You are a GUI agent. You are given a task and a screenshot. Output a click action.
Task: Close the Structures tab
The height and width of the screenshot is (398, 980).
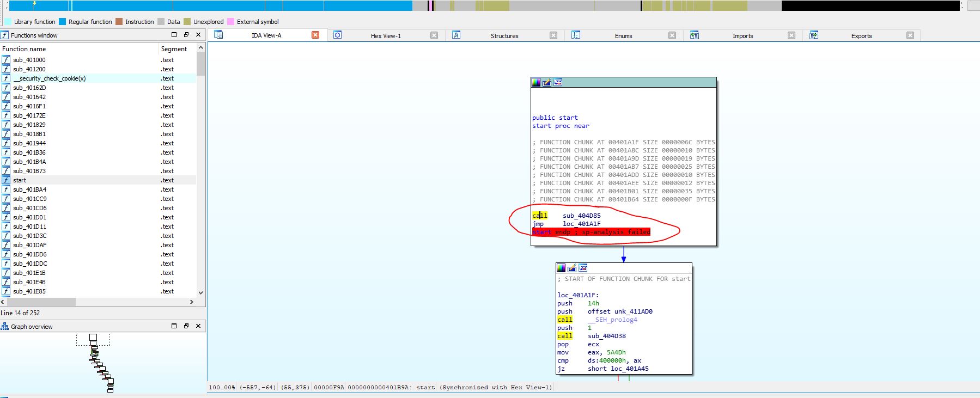(x=553, y=35)
